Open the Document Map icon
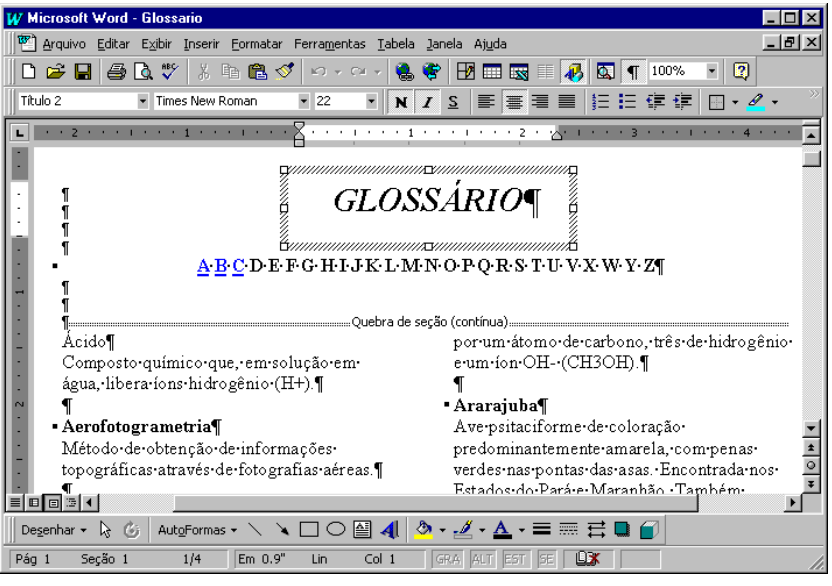Screen dimensions: 832x586 pyautogui.click(x=605, y=71)
